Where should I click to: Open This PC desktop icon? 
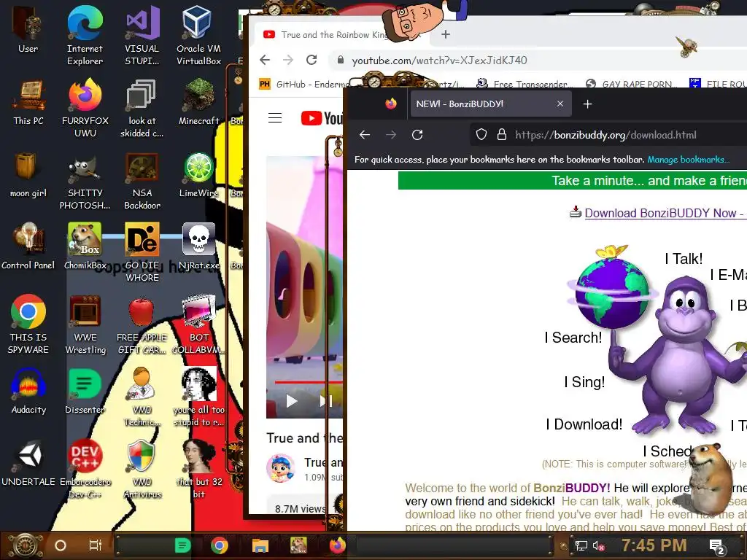tap(28, 103)
